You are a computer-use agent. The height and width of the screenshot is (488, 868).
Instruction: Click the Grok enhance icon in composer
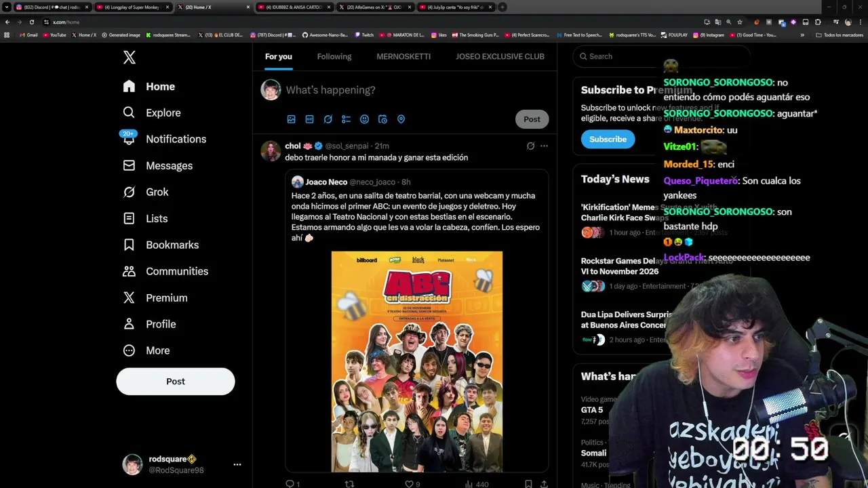(x=328, y=119)
